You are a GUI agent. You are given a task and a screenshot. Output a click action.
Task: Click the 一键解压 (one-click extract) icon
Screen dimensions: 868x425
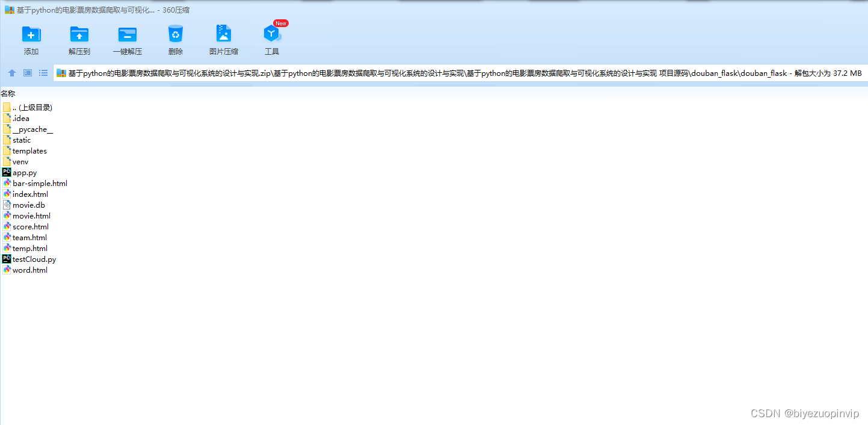coord(127,39)
